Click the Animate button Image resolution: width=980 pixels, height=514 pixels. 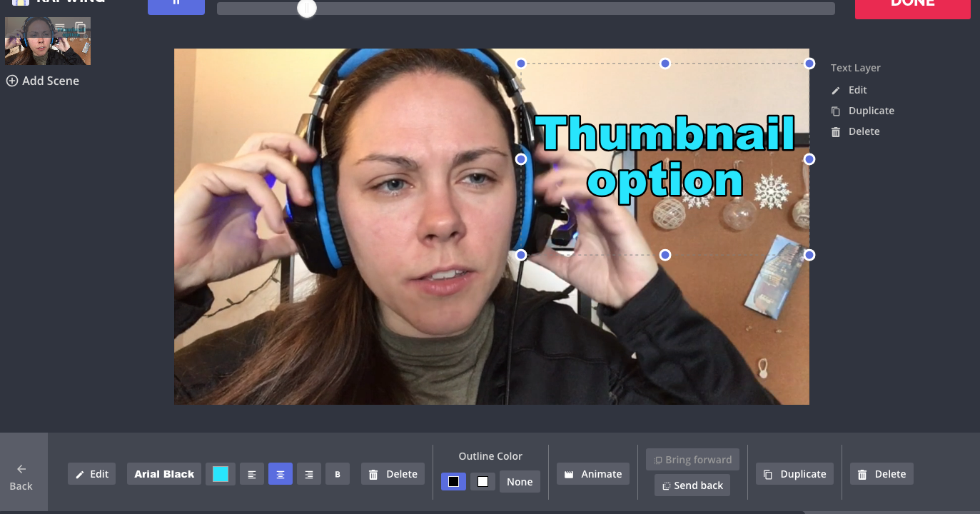pyautogui.click(x=593, y=474)
